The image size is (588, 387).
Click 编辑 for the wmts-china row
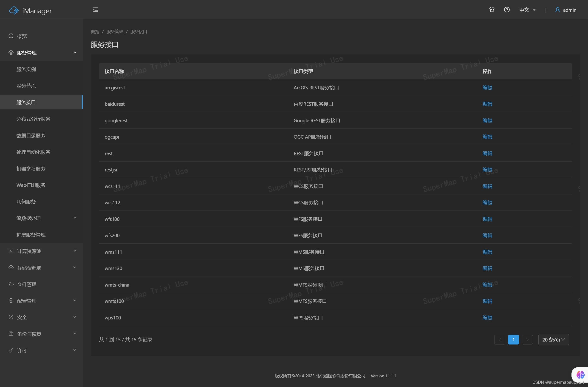(487, 285)
